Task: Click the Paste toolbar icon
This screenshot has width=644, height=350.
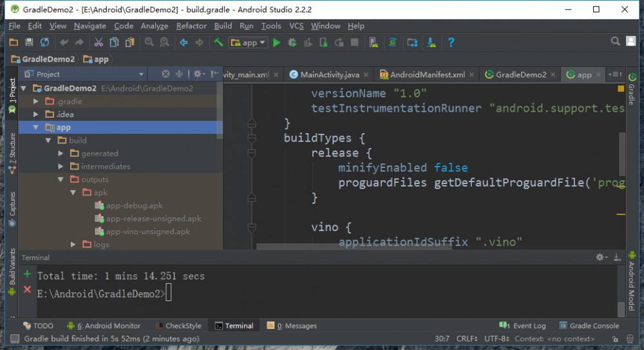Action: (130, 42)
